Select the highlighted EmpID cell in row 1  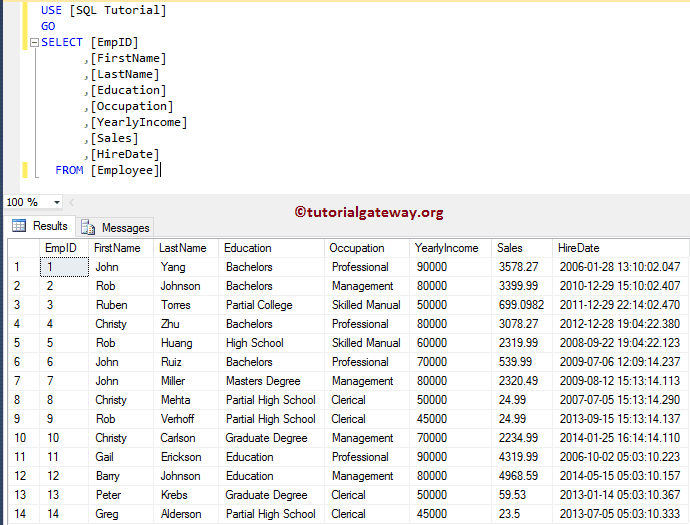coord(64,267)
